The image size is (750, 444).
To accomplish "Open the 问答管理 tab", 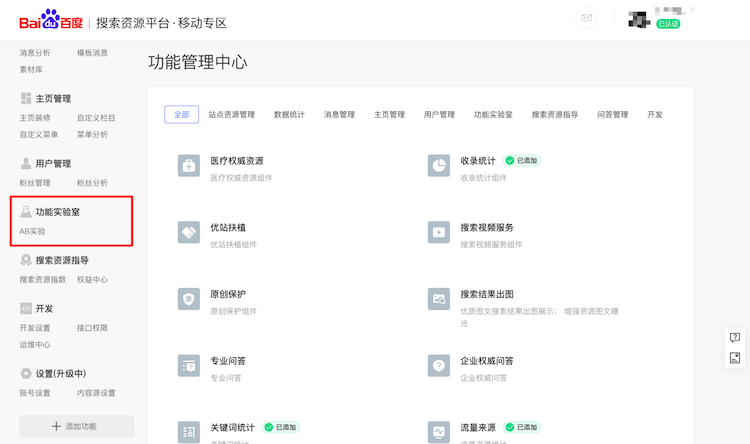I will click(612, 115).
